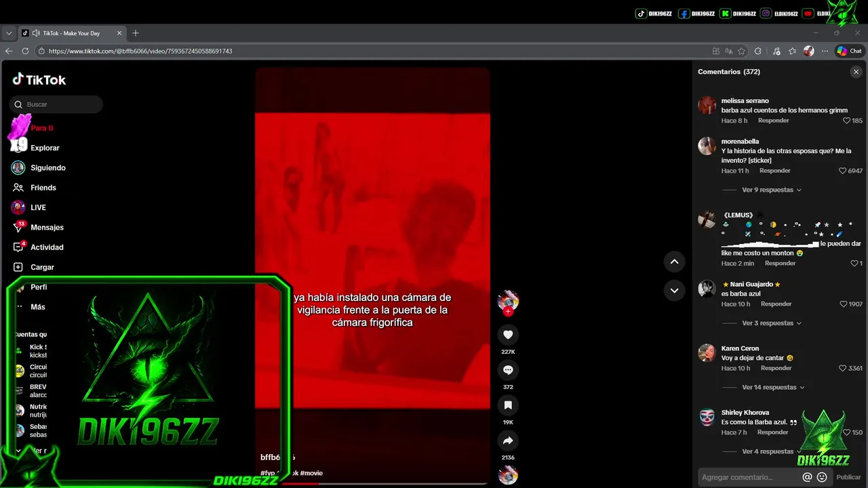Image resolution: width=868 pixels, height=488 pixels.
Task: Open the video creator's avatar
Action: pos(508,300)
